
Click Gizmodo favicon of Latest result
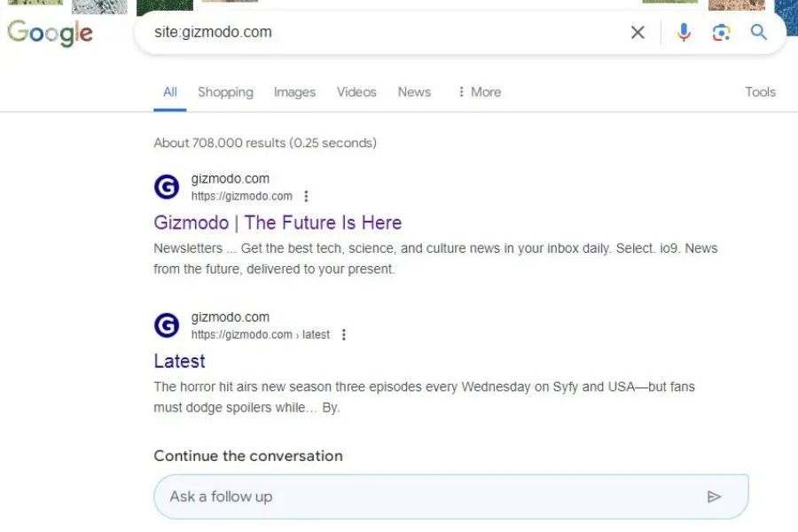[167, 325]
